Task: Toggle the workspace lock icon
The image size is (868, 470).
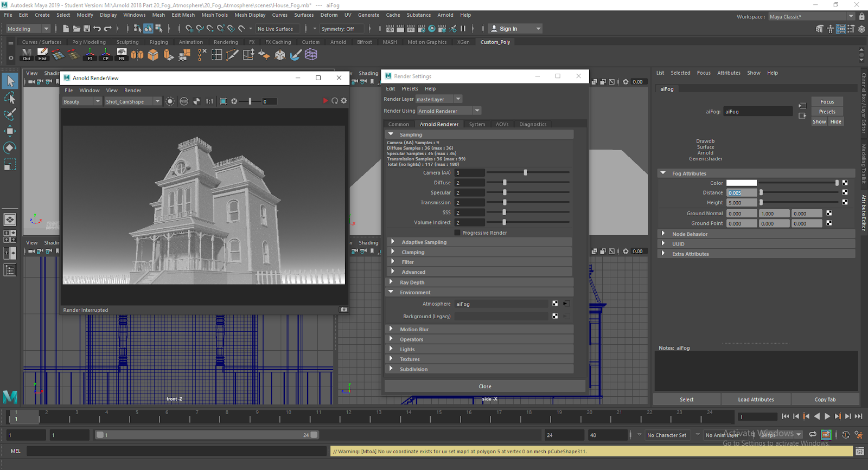Action: [x=862, y=17]
